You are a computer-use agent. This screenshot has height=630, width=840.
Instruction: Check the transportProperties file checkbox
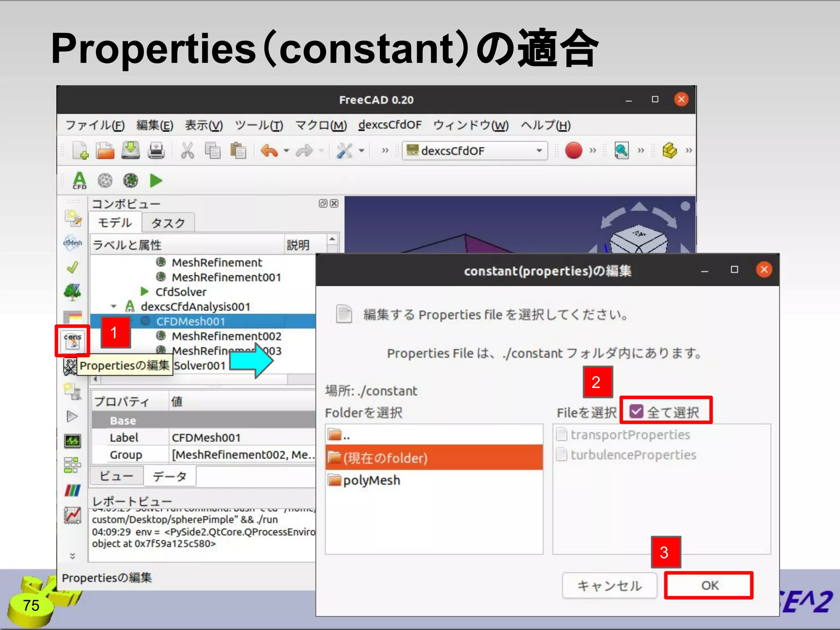[x=562, y=434]
